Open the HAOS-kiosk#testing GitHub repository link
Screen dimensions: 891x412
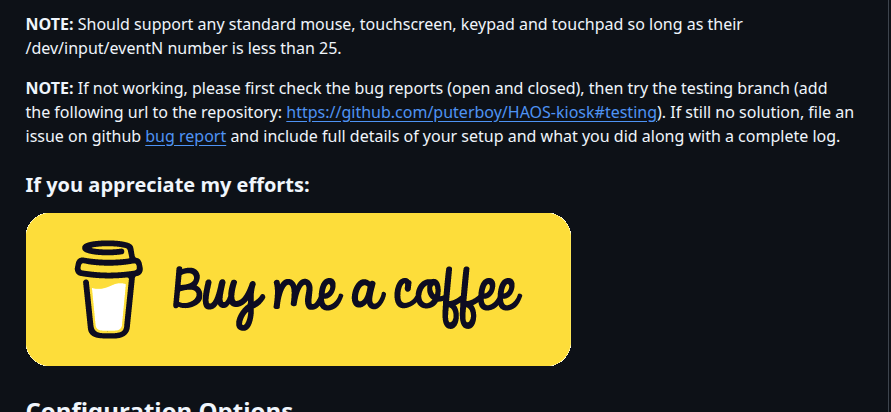[x=471, y=113]
